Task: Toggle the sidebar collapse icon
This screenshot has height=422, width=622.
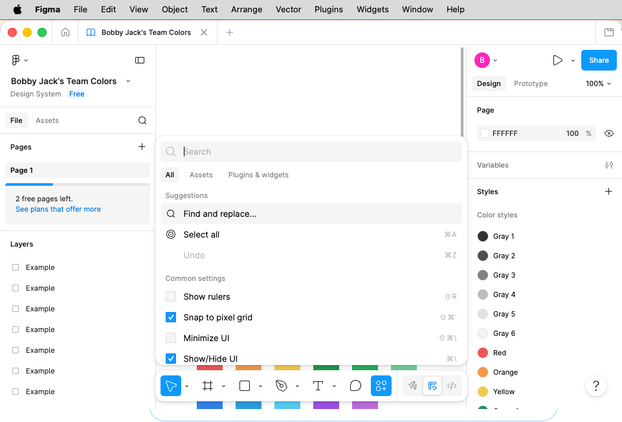Action: 140,60
